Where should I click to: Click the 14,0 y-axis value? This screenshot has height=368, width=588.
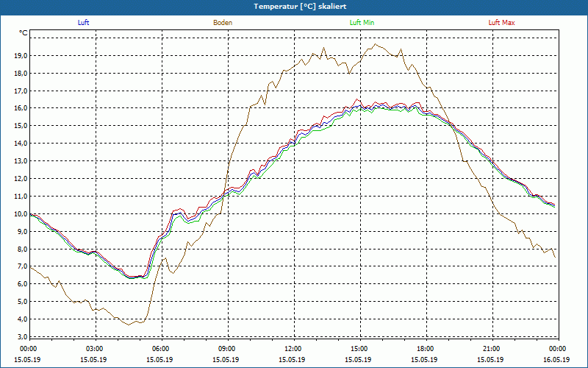[x=20, y=144]
